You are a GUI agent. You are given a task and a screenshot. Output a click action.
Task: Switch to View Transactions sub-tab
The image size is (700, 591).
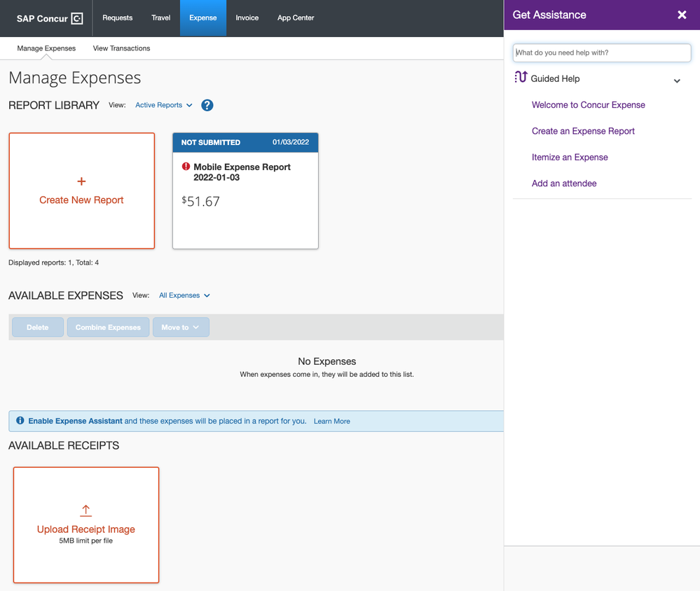[x=121, y=48]
